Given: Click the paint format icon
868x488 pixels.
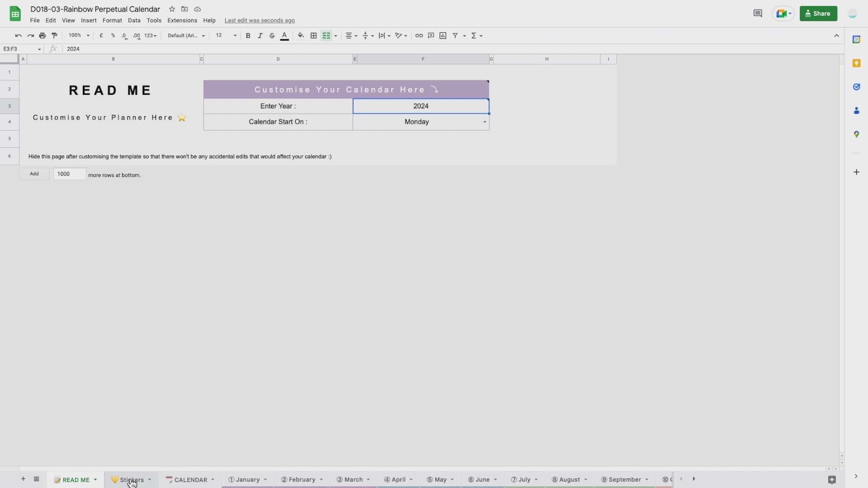Looking at the screenshot, I should [55, 36].
